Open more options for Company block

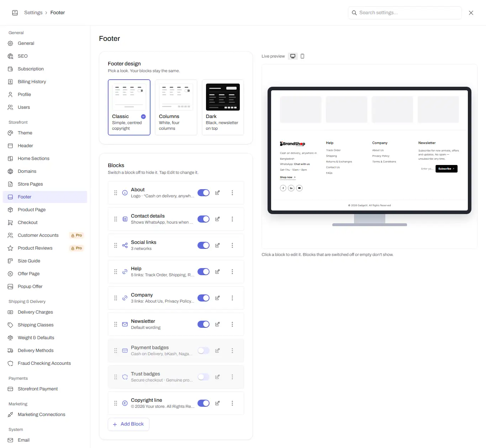[232, 298]
